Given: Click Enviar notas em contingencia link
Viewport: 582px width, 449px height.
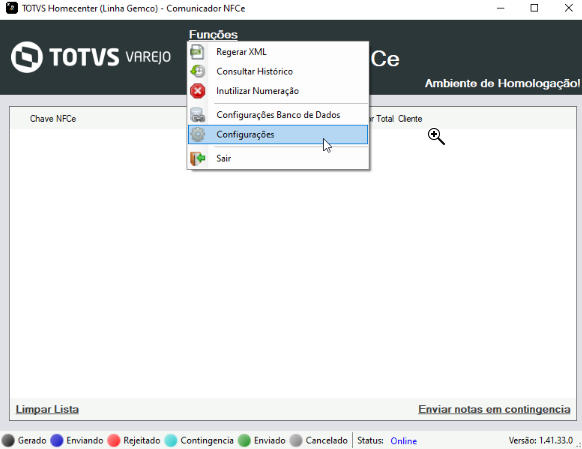Looking at the screenshot, I should [x=494, y=409].
